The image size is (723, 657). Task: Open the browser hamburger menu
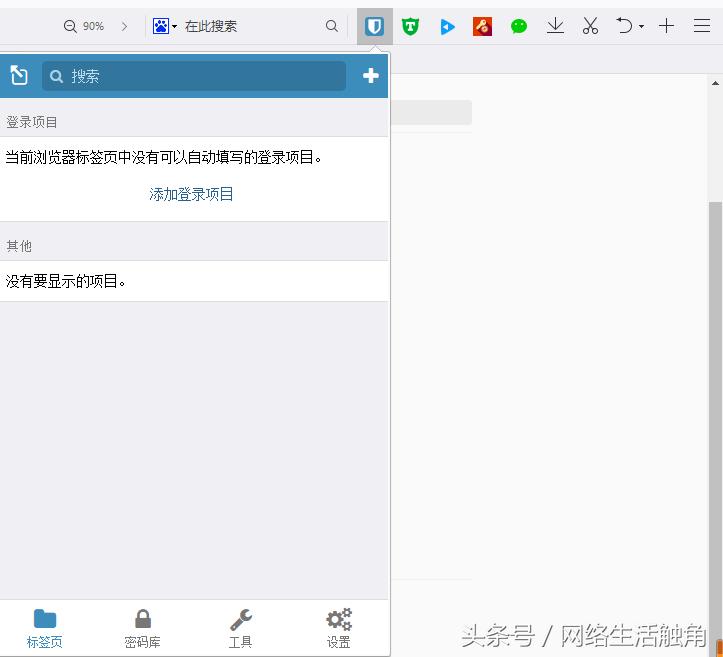pos(702,26)
